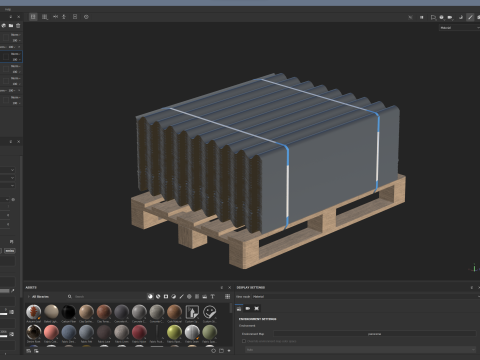This screenshot has width=480, height=360.
Task: Switch assets grid view size icon
Action: (227, 296)
